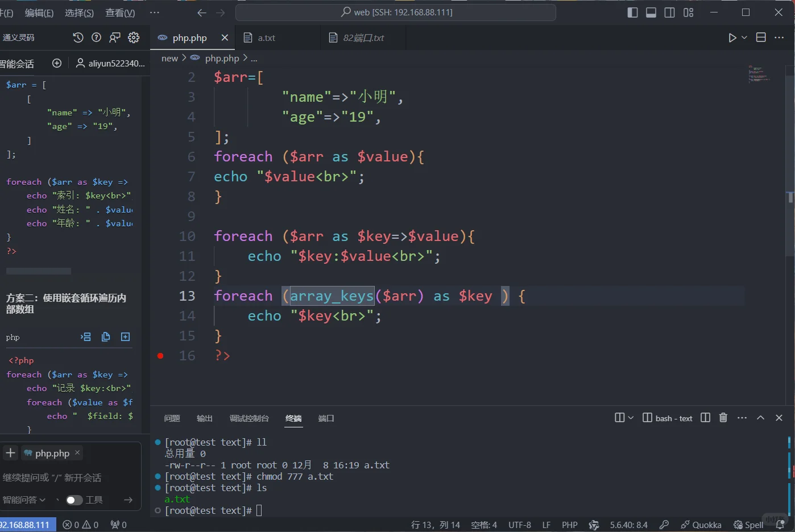The width and height of the screenshot is (795, 532).
Task: Split the editor with the layout icon
Action: point(761,38)
